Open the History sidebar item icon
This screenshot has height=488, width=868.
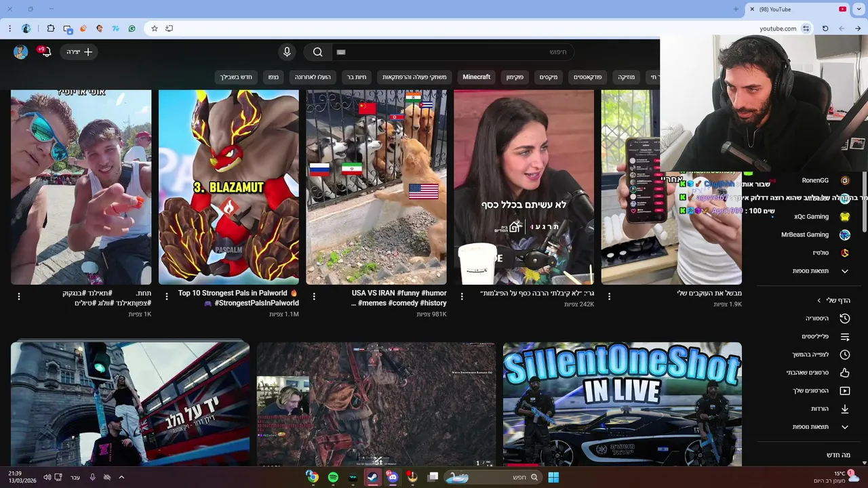tap(845, 319)
